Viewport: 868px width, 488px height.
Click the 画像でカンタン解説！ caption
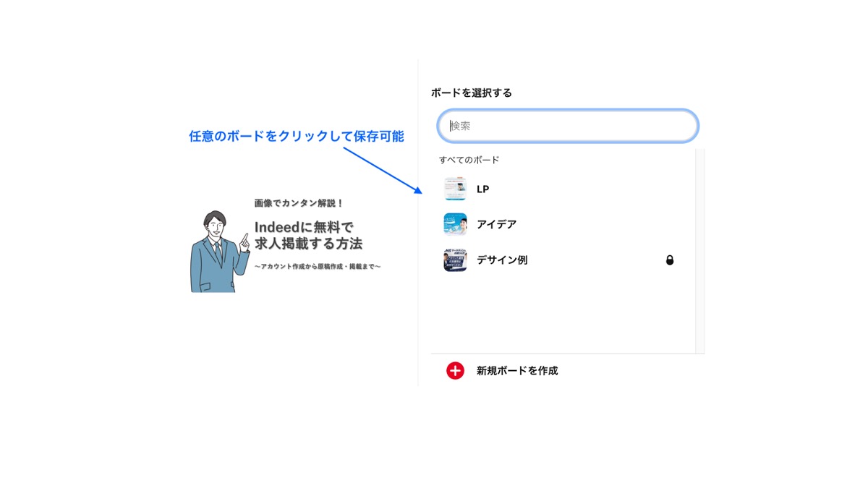[299, 203]
